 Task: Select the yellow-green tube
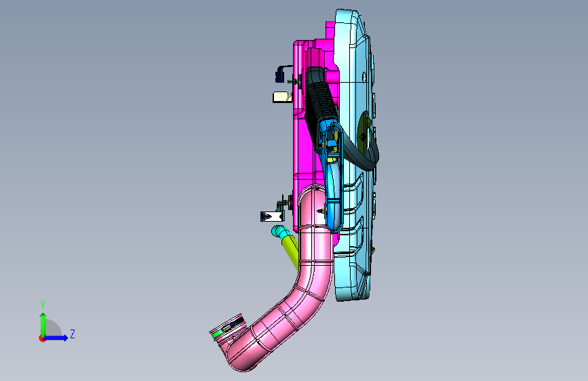(291, 249)
